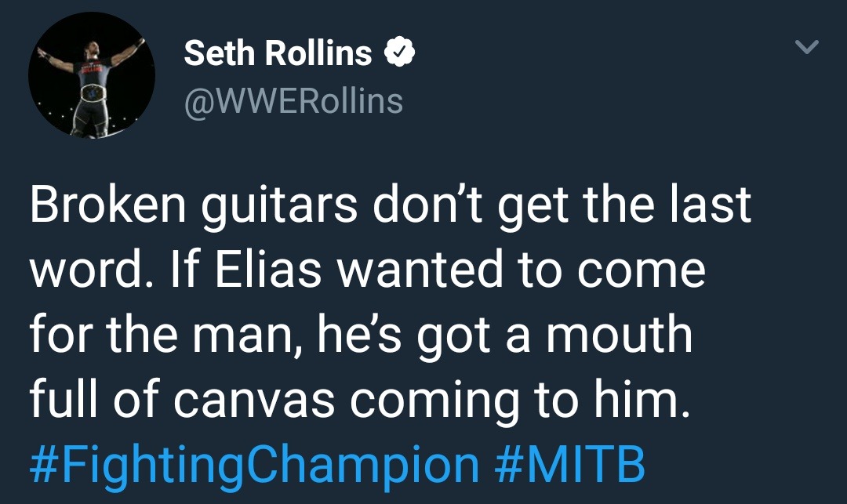Click the word "full" starting the fourth line
The height and width of the screenshot is (504, 847).
click(62, 400)
